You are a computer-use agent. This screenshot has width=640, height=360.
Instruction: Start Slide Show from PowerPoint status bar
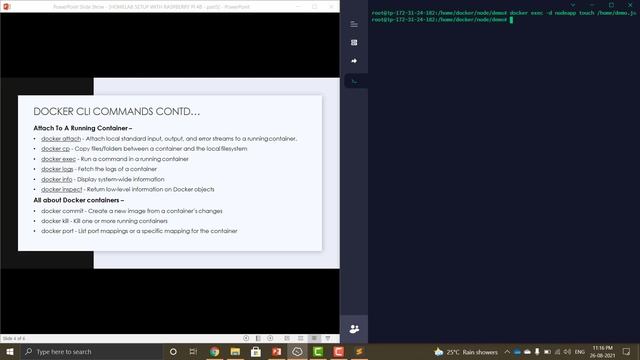(x=328, y=338)
